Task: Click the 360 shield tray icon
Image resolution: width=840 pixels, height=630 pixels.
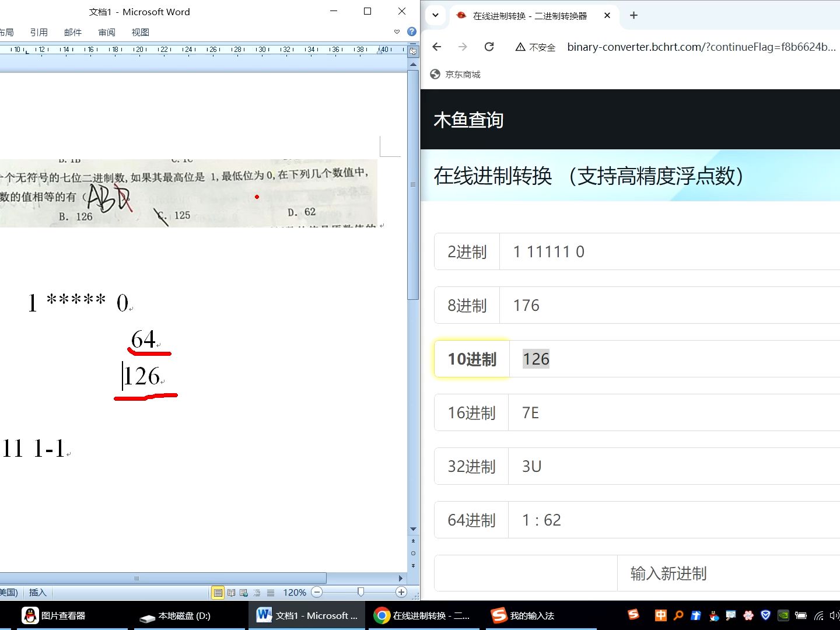Action: (766, 615)
